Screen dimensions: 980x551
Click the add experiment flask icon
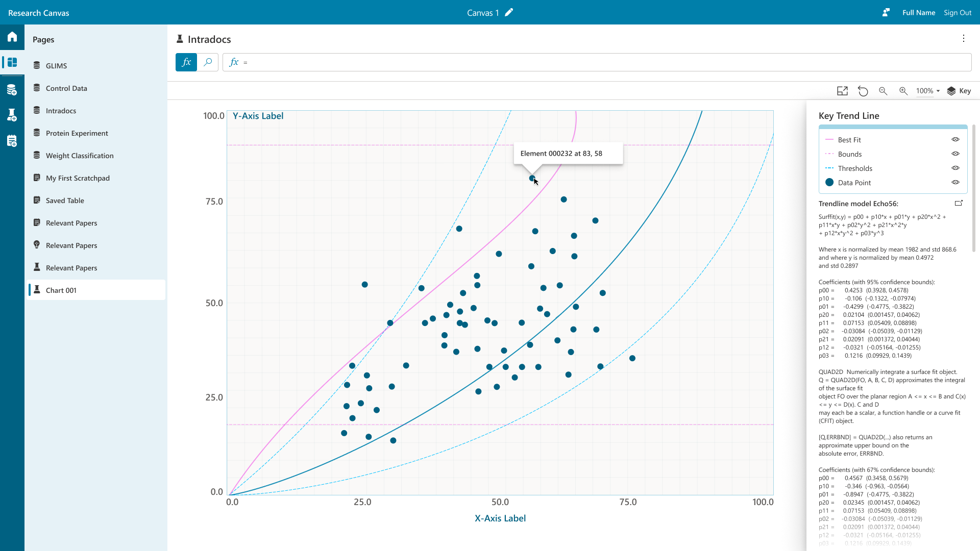pos(12,115)
